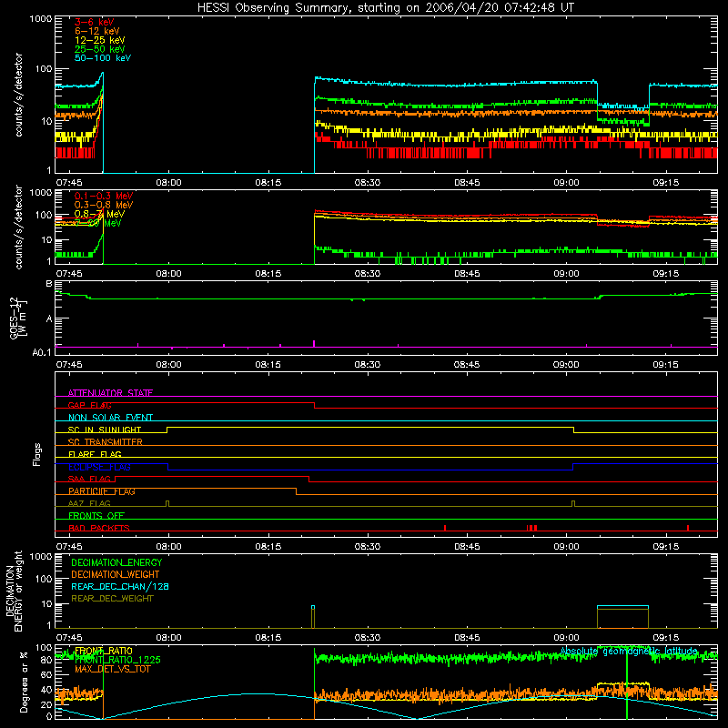Click the NON_SOLAR_EVENT flag label
This screenshot has height=728, width=728.
[x=110, y=418]
